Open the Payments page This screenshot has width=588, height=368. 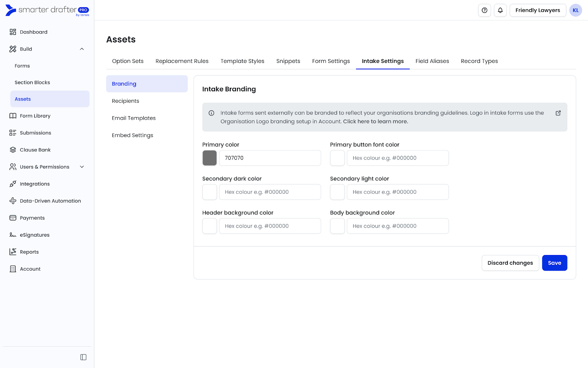coord(32,218)
